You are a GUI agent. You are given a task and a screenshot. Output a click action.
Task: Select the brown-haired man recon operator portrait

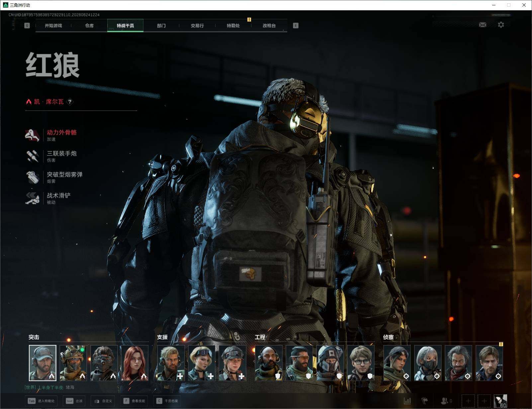point(489,363)
